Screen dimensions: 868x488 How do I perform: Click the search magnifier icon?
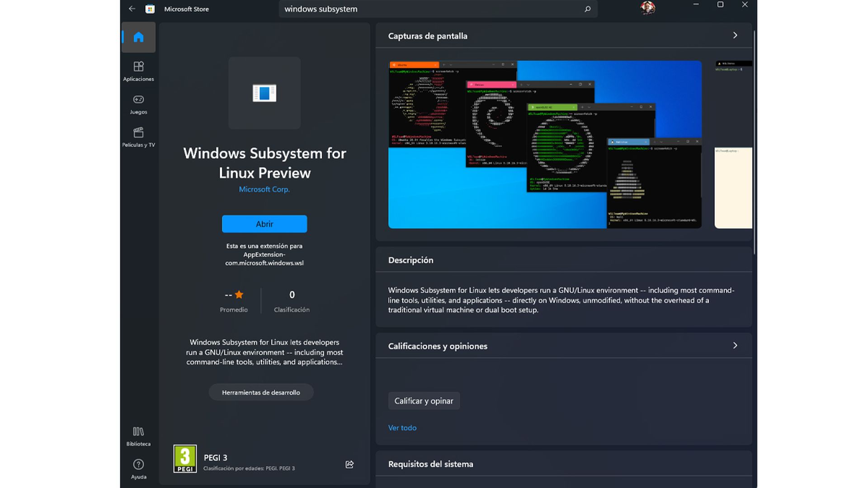coord(587,9)
